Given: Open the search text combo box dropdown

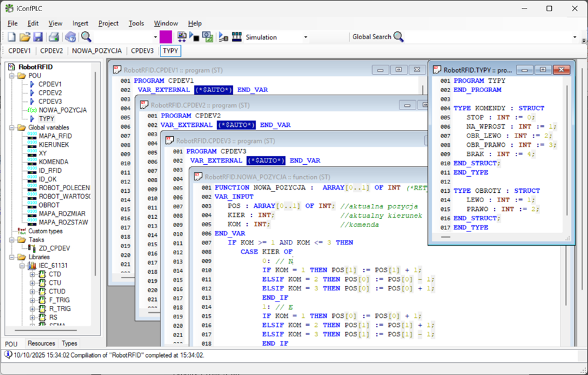Looking at the screenshot, I should [x=155, y=37].
